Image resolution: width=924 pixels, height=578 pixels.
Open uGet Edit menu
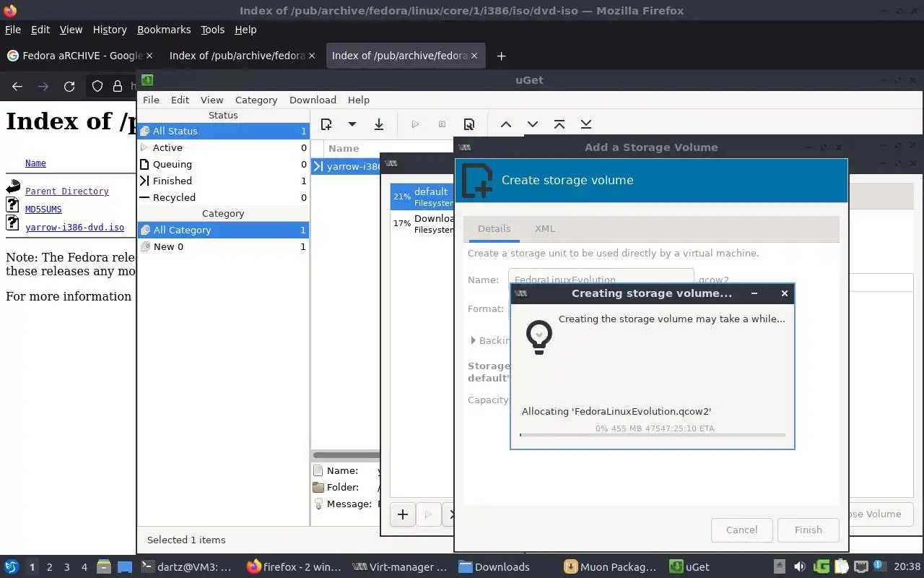(180, 100)
